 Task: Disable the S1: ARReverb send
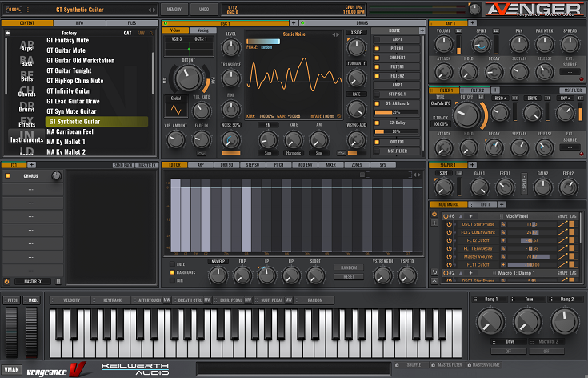point(377,103)
